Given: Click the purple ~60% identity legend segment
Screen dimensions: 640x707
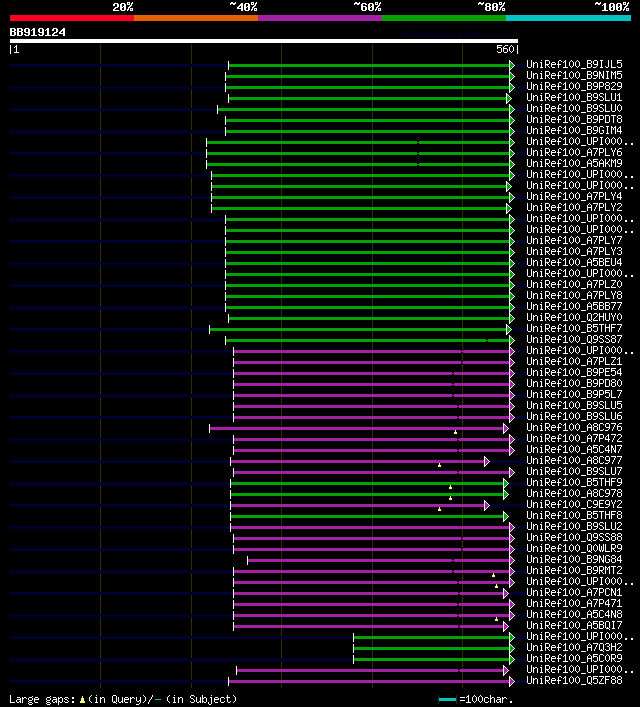Looking at the screenshot, I should tap(320, 18).
